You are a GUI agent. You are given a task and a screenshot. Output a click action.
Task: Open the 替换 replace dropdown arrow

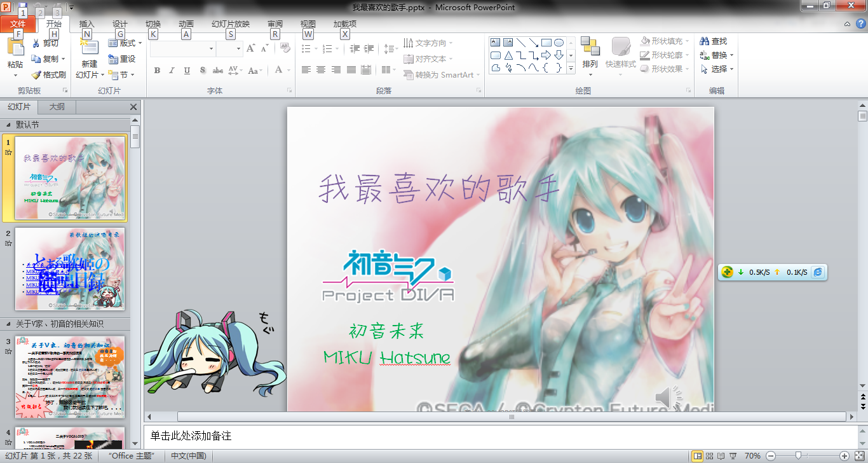[x=731, y=55]
